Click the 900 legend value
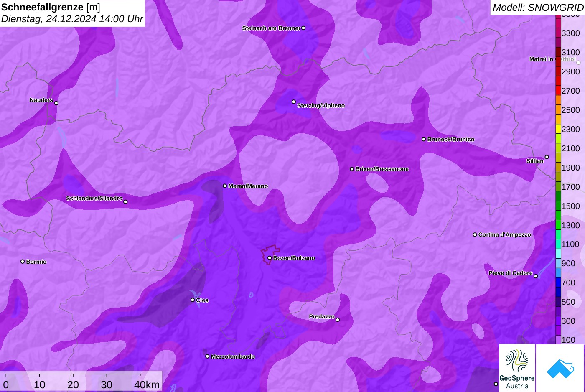This screenshot has height=392, width=585. pos(568,263)
